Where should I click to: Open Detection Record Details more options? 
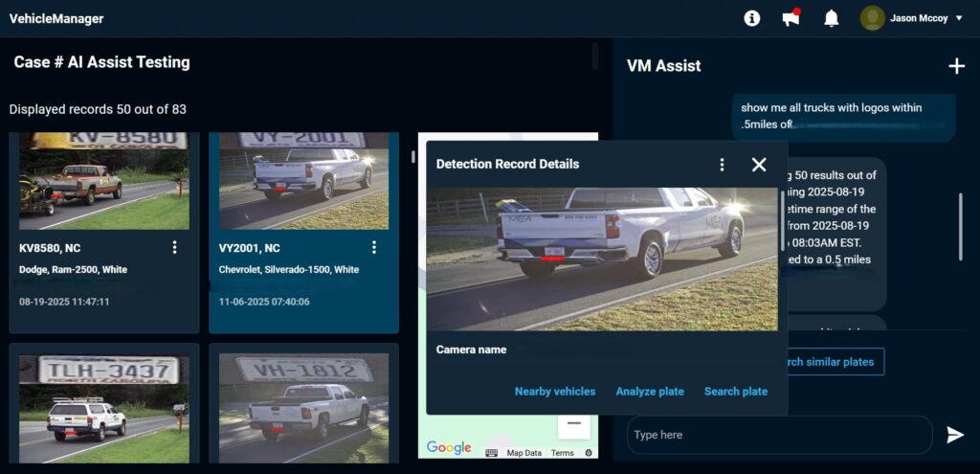tap(722, 165)
